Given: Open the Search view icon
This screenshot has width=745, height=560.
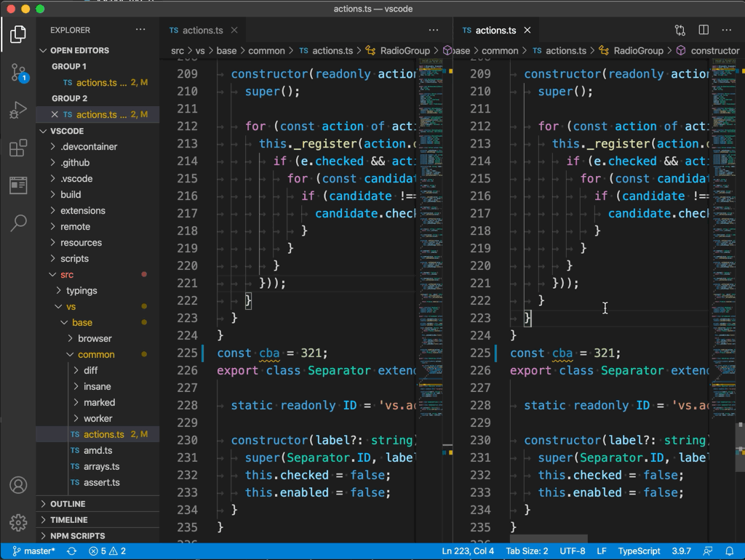Looking at the screenshot, I should tap(18, 223).
